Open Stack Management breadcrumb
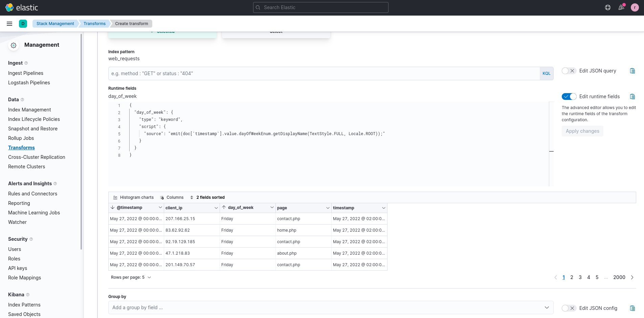Screen dimensions: 644x318 pyautogui.click(x=55, y=23)
